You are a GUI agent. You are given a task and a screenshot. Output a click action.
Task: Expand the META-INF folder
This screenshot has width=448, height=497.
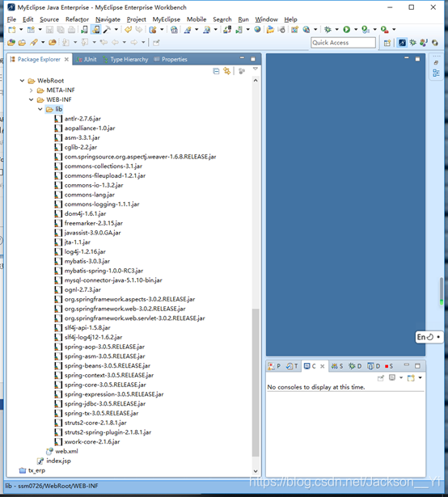[31, 91]
